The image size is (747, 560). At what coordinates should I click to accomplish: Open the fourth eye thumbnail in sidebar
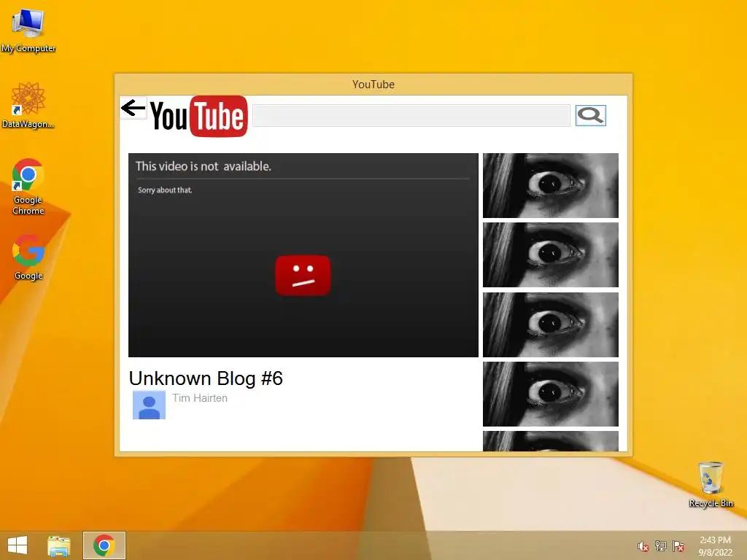click(x=551, y=394)
